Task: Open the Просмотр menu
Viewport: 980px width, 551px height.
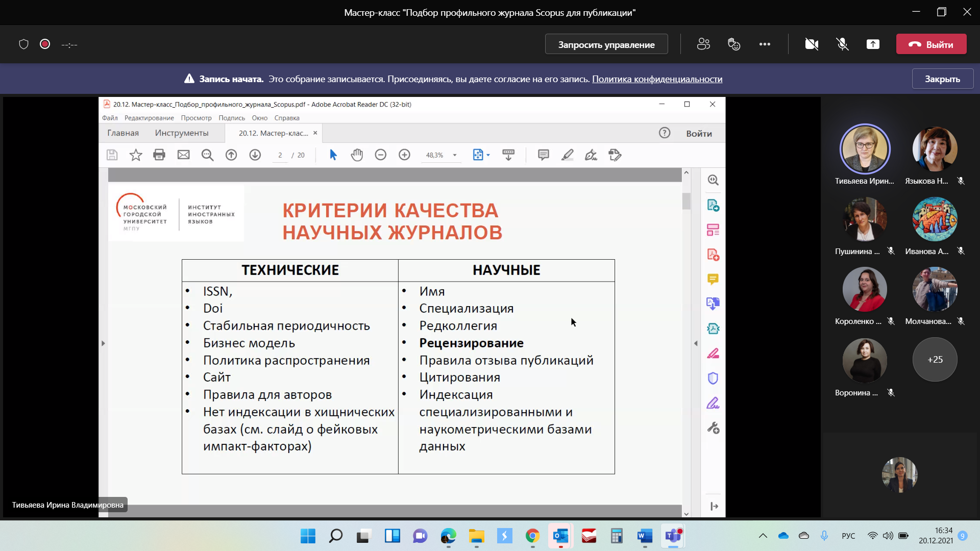Action: coord(196,118)
